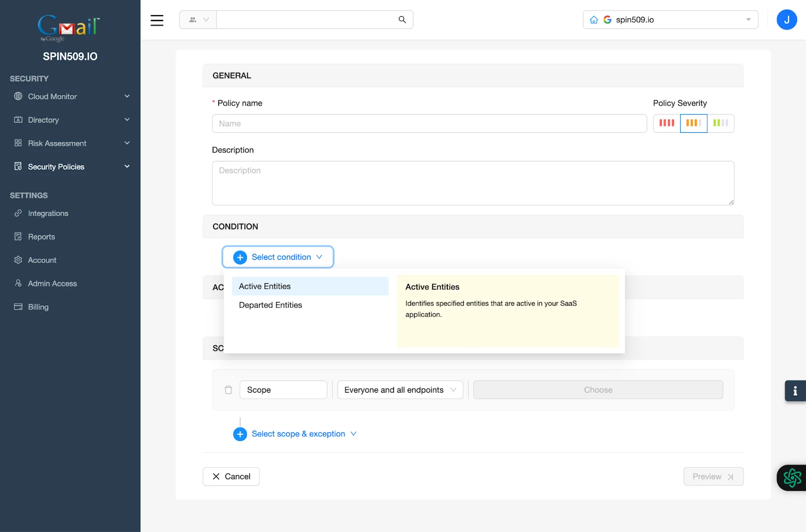Click the Cancel button
This screenshot has height=532, width=806.
tap(231, 476)
